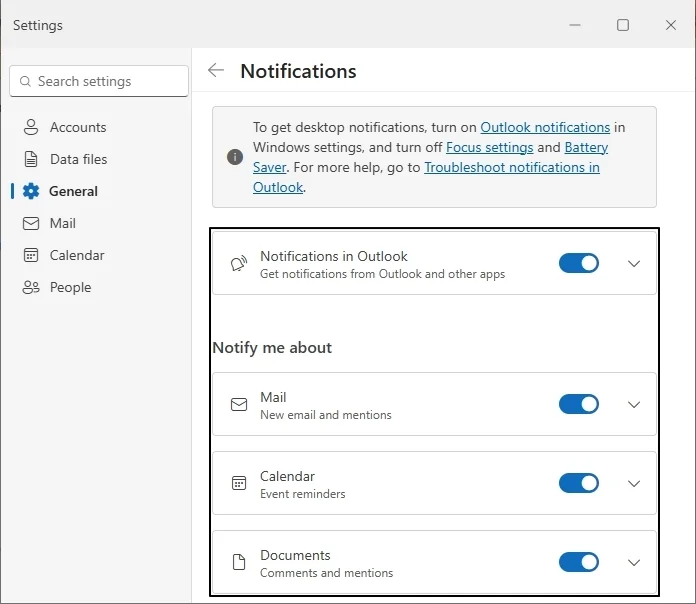696x604 pixels.
Task: Turn off Notifications in Outlook toggle
Action: [x=579, y=263]
